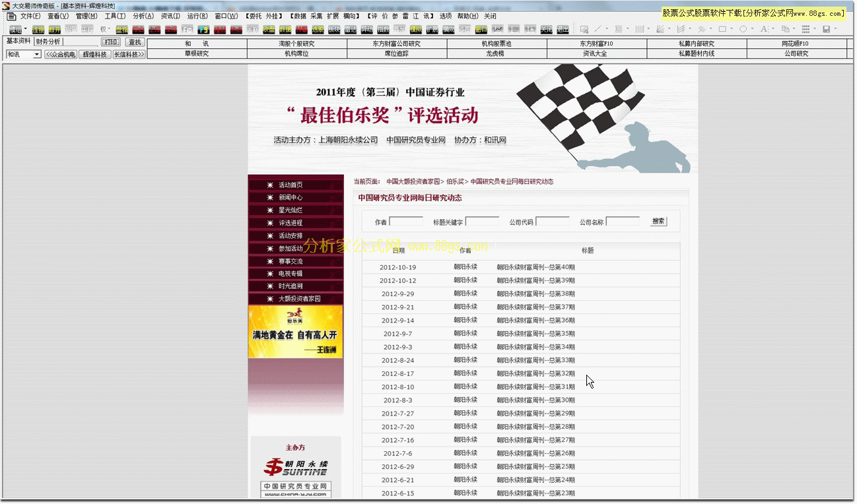Expand the line tool dropdown arrow

coord(607,29)
